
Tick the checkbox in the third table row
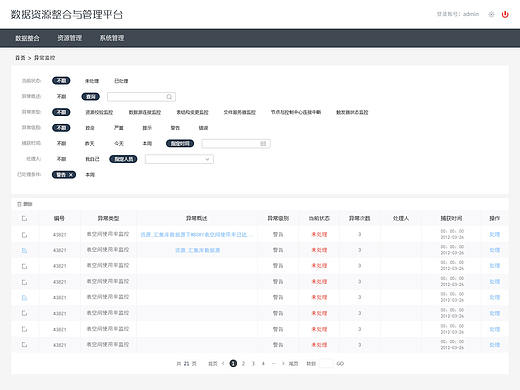[24, 266]
